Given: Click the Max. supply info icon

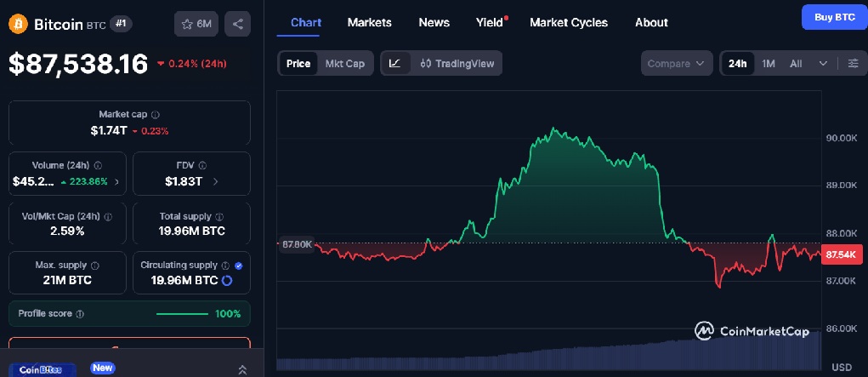Looking at the screenshot, I should click(94, 266).
